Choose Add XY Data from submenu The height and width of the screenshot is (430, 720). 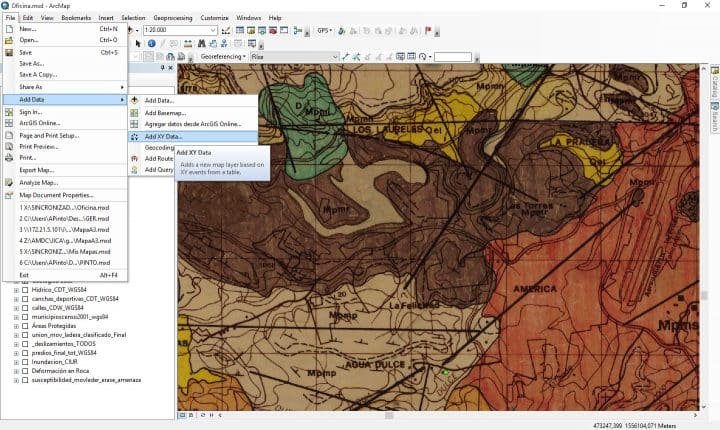click(193, 136)
